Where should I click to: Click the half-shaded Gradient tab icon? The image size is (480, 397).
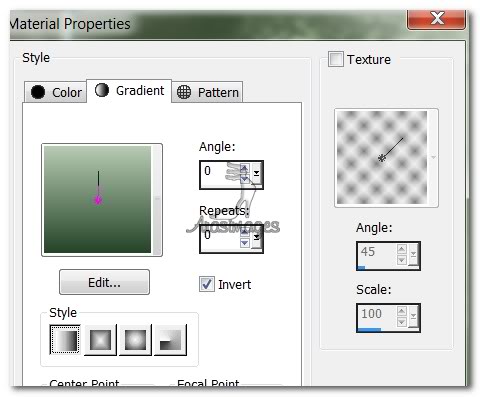coord(102,90)
